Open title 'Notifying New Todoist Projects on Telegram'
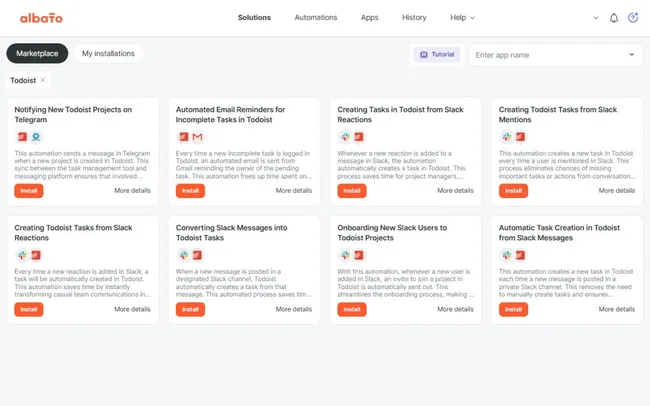 pyautogui.click(x=73, y=114)
